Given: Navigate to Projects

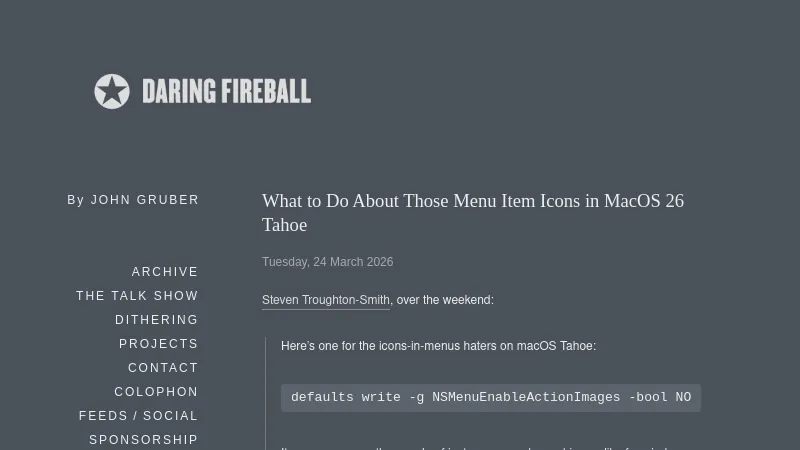Looking at the screenshot, I should pyautogui.click(x=158, y=344).
